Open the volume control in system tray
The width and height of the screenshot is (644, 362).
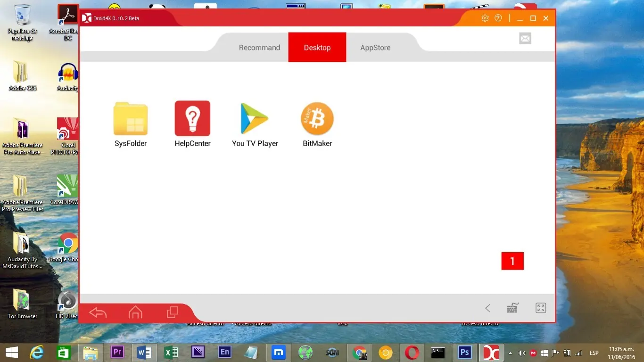click(522, 353)
